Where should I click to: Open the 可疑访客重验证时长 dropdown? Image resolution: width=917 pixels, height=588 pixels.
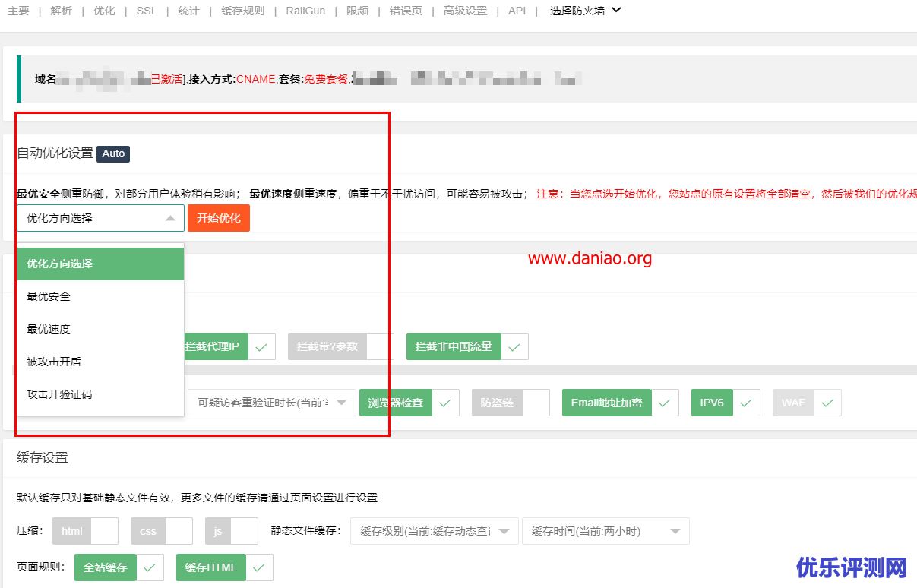272,403
